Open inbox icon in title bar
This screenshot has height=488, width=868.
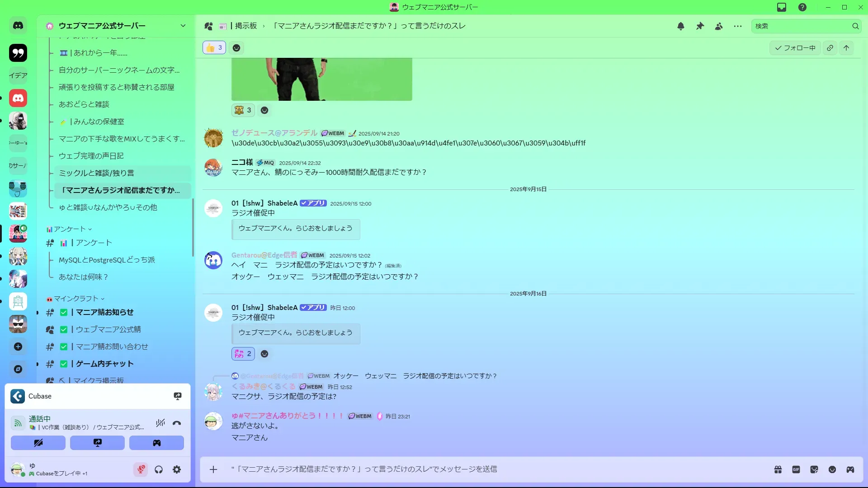[782, 7]
